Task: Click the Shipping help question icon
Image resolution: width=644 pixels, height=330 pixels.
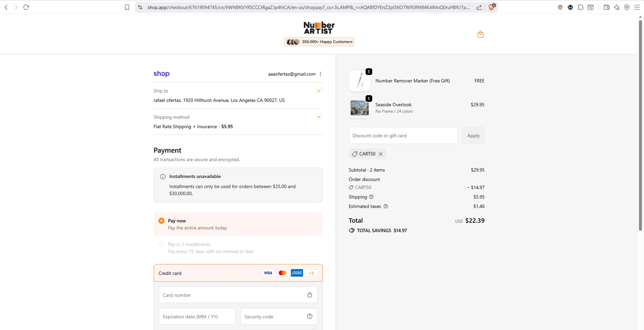Action: point(371,197)
